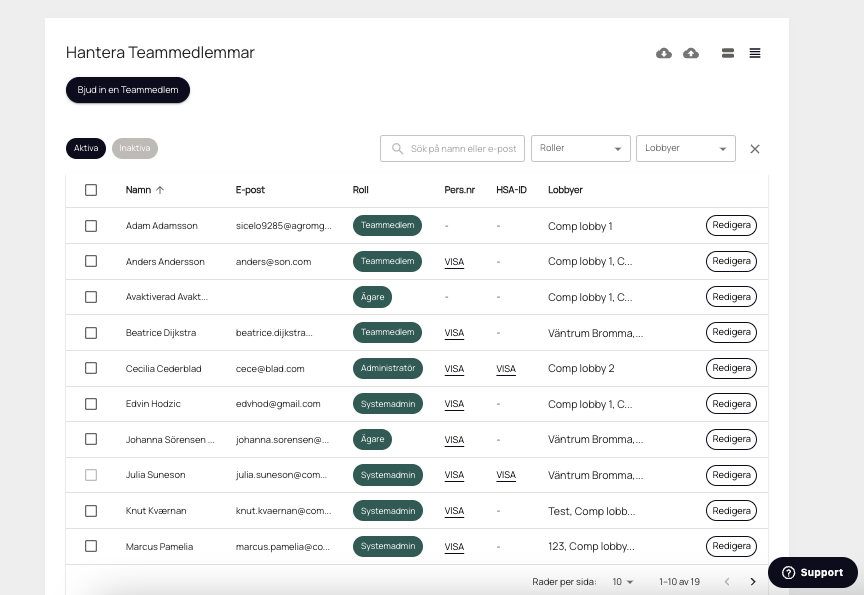Click Teammedlem badge for Adam Adamsson
864x595 pixels.
pos(387,225)
